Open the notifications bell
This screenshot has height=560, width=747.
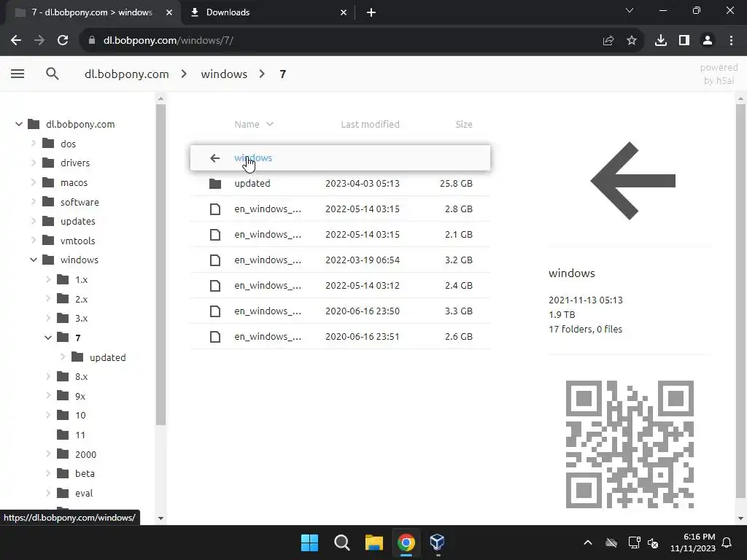tap(727, 542)
